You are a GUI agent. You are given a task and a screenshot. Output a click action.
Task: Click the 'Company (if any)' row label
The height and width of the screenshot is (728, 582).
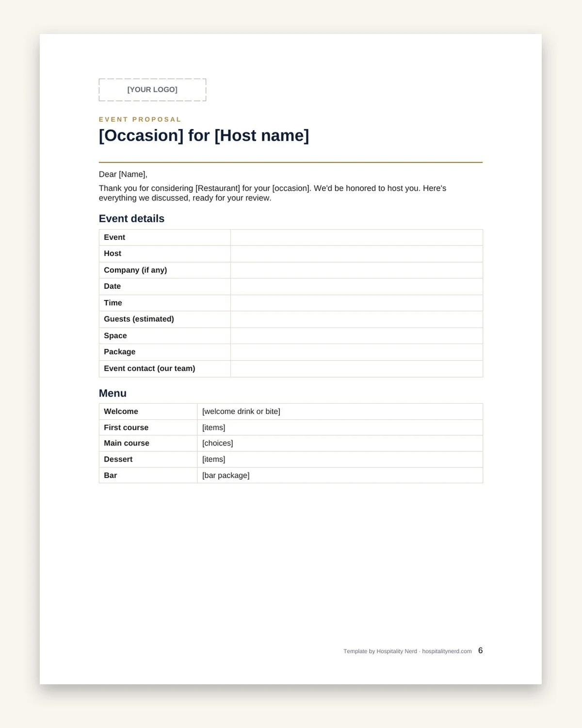pyautogui.click(x=135, y=270)
